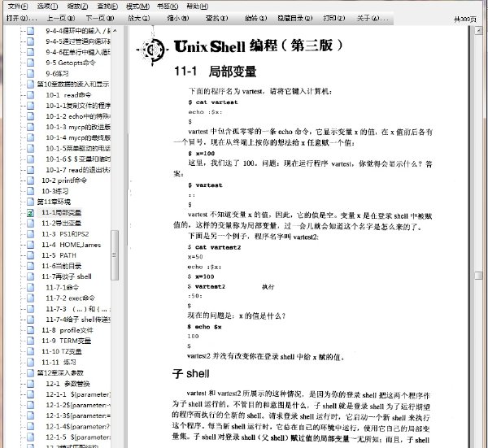Select 10-1-6 $ $变量 entry
Viewport: 488px width, 448px height.
point(78,159)
